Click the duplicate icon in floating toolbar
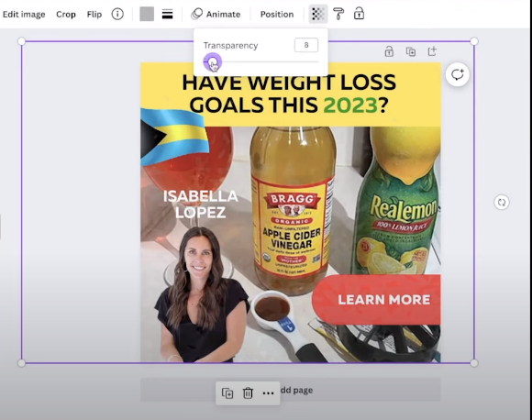Screen dimensions: 532x420 [x=227, y=393]
